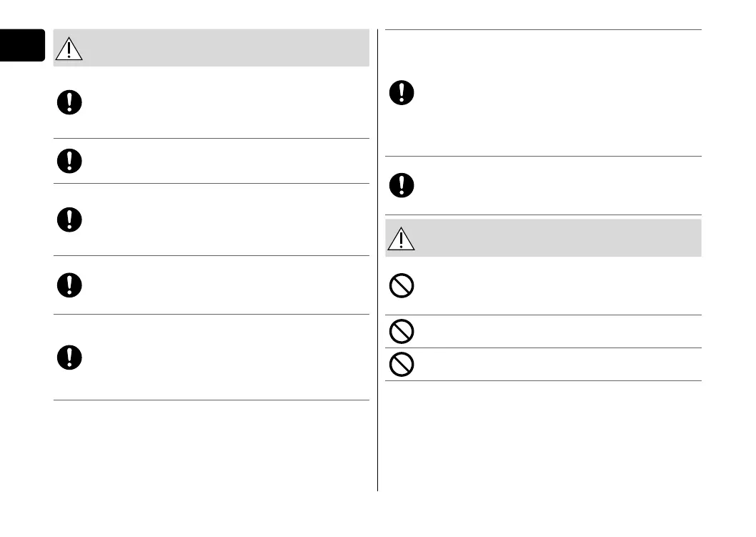
Task: Click the second exclamation icon in right column
Action: pyautogui.click(x=402, y=185)
